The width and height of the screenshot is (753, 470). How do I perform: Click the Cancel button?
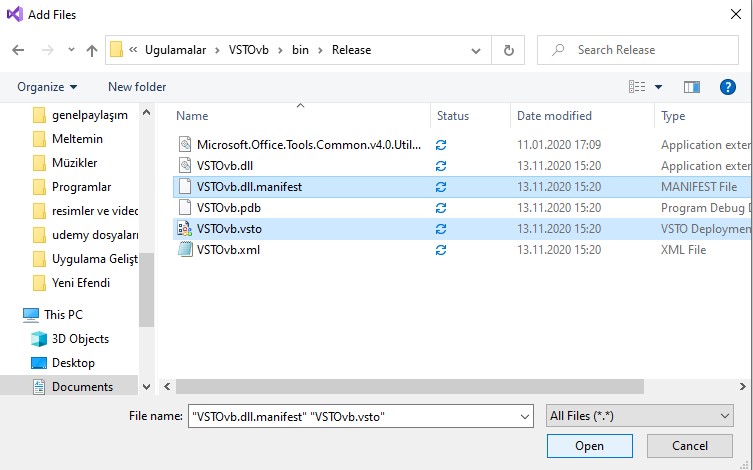click(x=690, y=446)
